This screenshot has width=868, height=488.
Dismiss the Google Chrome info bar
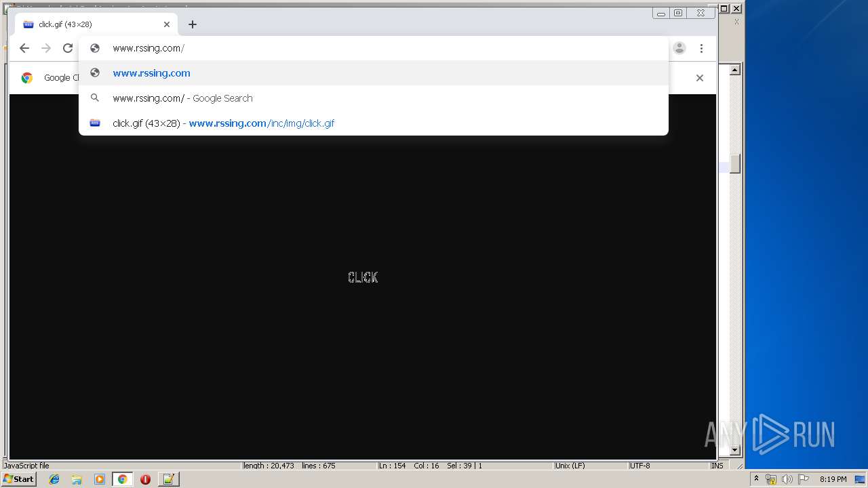click(x=700, y=78)
